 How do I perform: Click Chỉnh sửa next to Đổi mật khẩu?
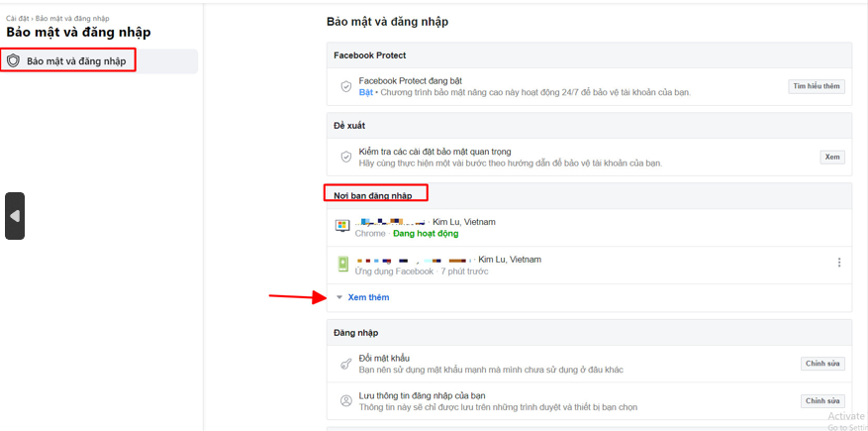tap(822, 364)
